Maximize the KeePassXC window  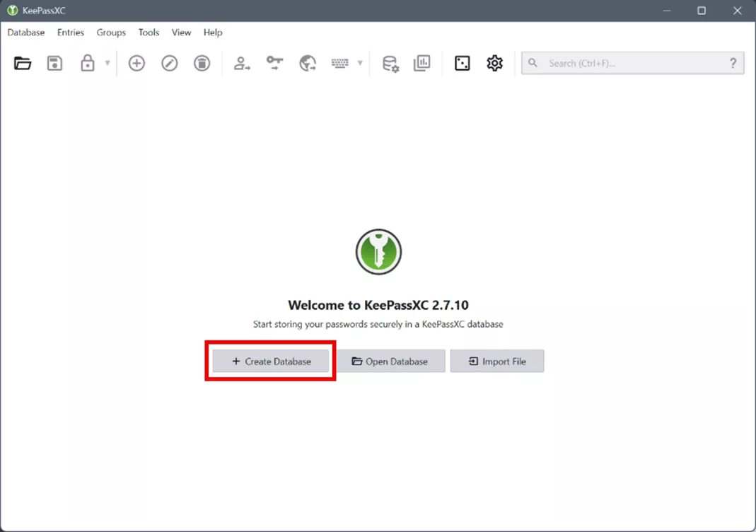pos(702,11)
